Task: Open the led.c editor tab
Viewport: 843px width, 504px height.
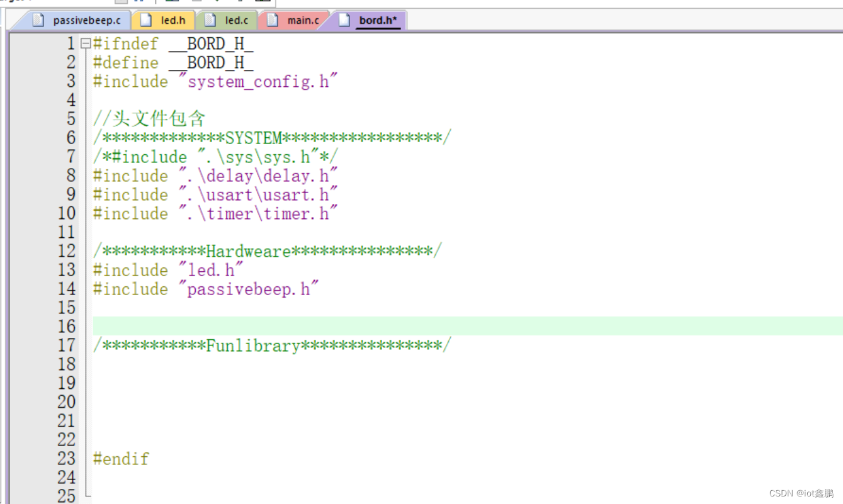Action: coord(227,20)
